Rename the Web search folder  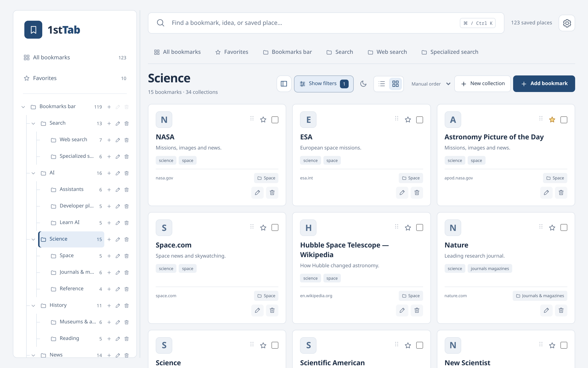118,140
